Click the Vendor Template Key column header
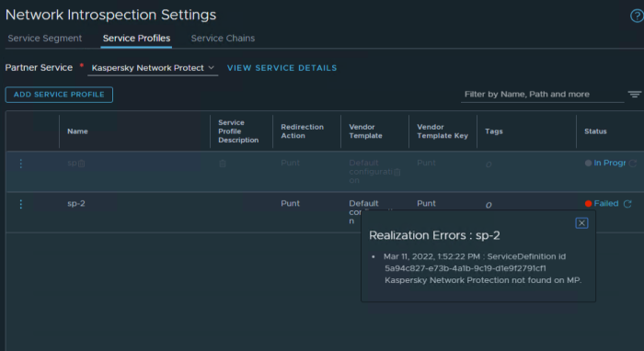Screen dimensions: 644x351 pyautogui.click(x=443, y=131)
